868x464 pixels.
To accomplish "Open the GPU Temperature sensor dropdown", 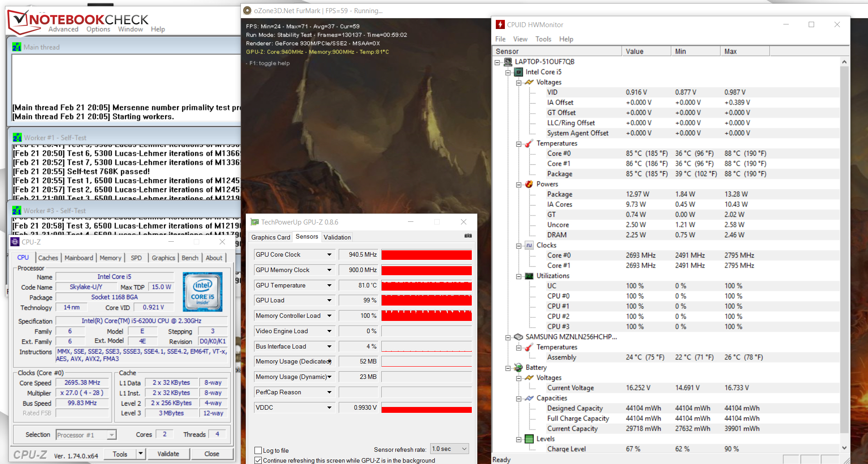I will click(329, 286).
